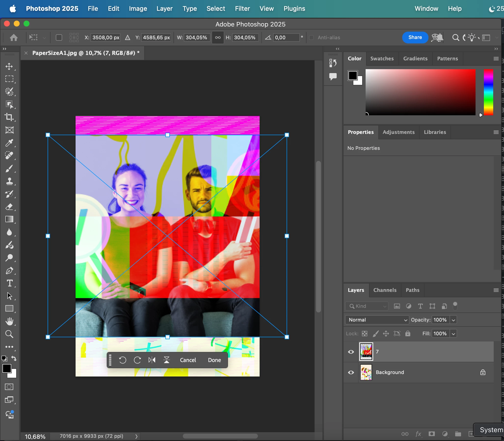
Task: Select the Hand tool
Action: tap(9, 321)
